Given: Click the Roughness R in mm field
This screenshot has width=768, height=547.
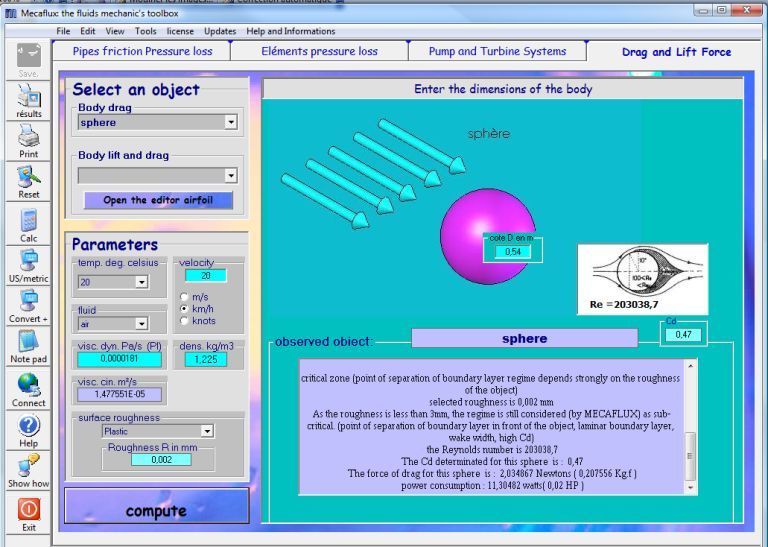Looking at the screenshot, I should point(161,460).
